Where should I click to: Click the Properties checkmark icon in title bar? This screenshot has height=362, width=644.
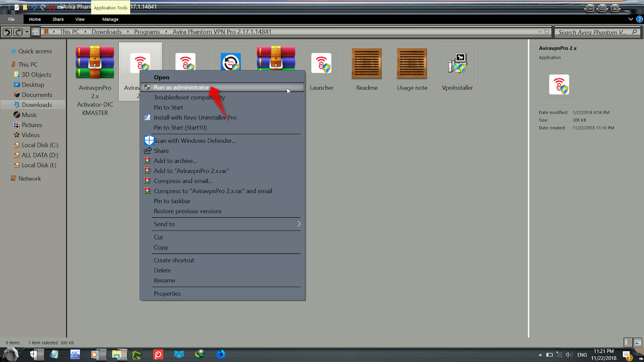point(17,7)
